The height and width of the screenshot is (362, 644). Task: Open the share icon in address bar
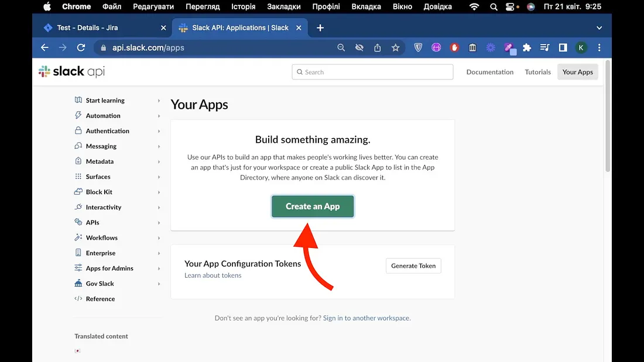tap(378, 47)
